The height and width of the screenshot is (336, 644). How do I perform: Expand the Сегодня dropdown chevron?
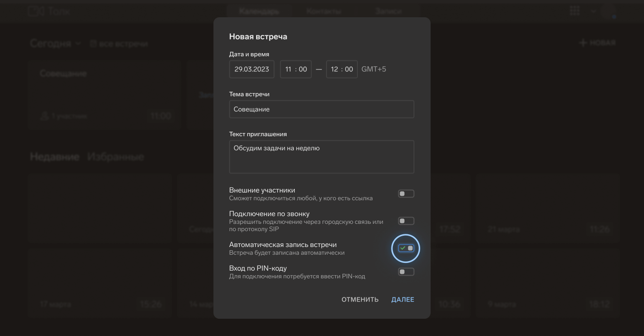78,44
